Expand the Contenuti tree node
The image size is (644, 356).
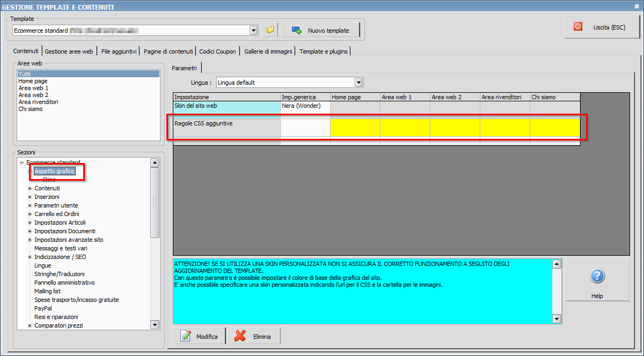(30, 188)
